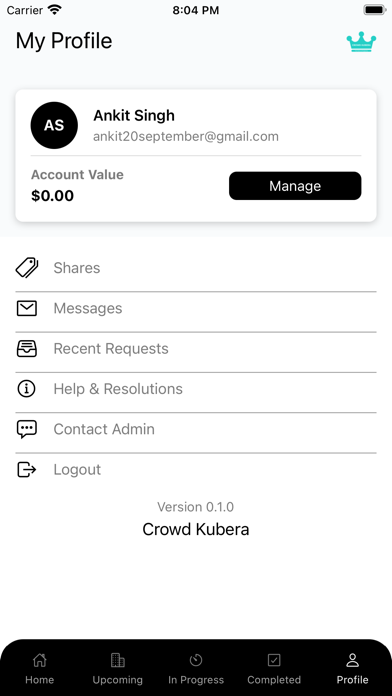Viewport: 392px width, 696px height.
Task: Switch to the Upcoming tab
Action: [x=118, y=669]
